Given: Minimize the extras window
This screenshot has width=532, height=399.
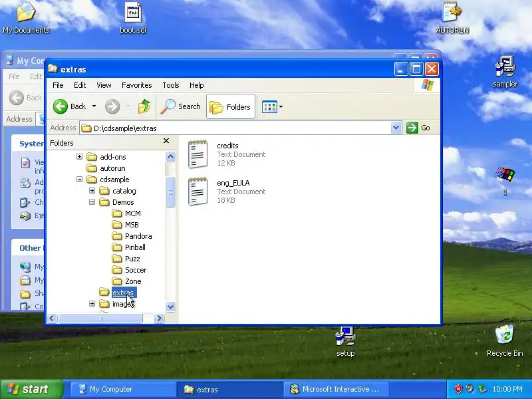Looking at the screenshot, I should point(401,69).
